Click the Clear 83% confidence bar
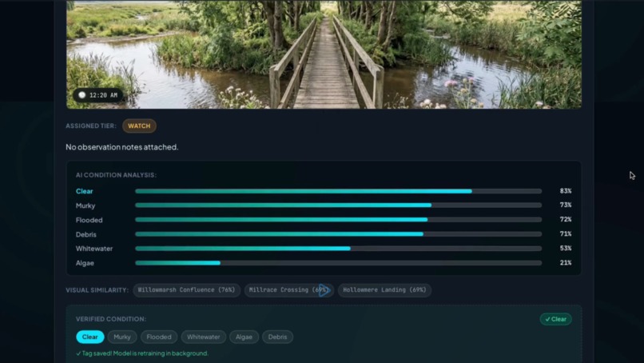644x363 pixels. click(x=339, y=191)
